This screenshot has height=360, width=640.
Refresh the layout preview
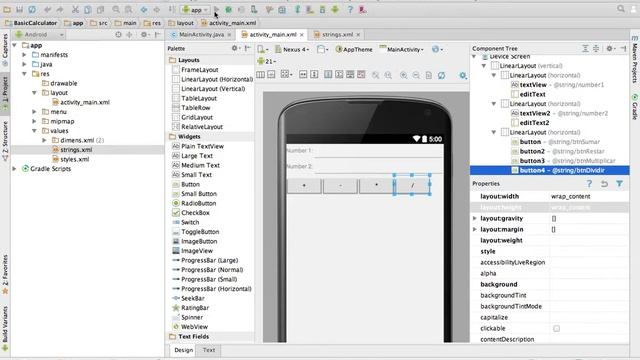(441, 75)
